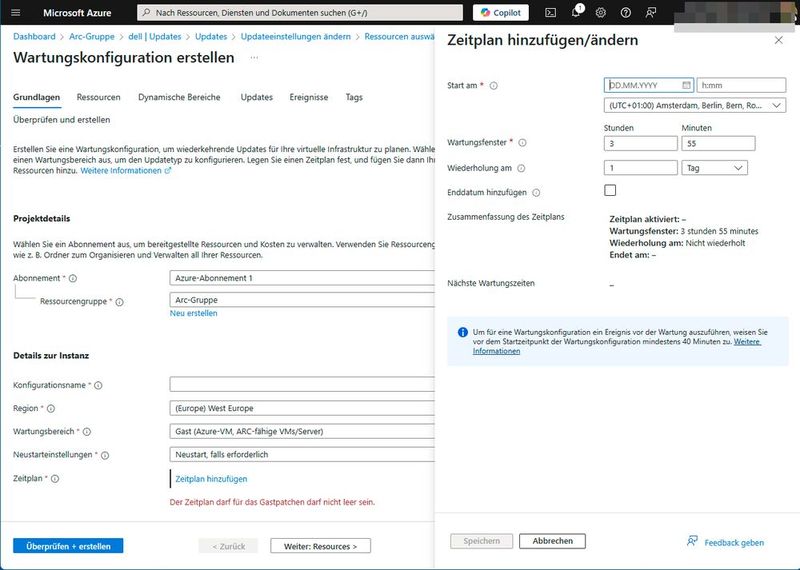Click the Copilot button

tap(501, 13)
